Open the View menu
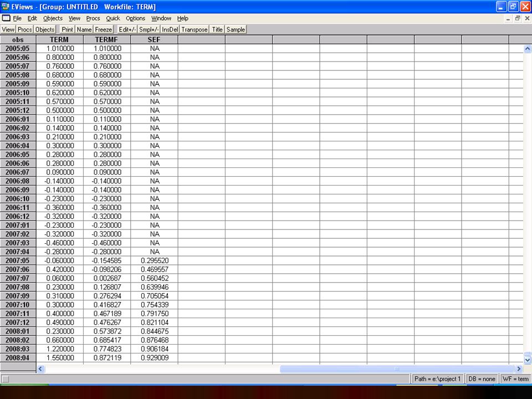 point(74,18)
